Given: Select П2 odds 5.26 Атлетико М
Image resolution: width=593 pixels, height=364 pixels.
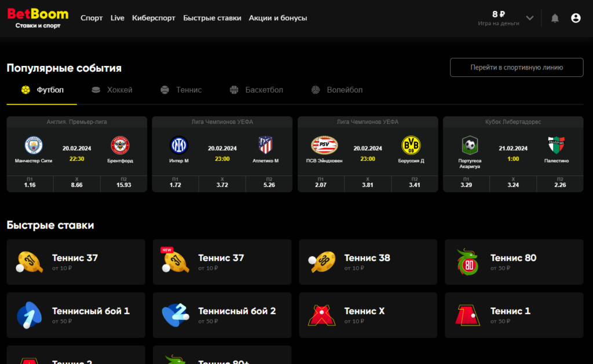Looking at the screenshot, I should point(269,183).
